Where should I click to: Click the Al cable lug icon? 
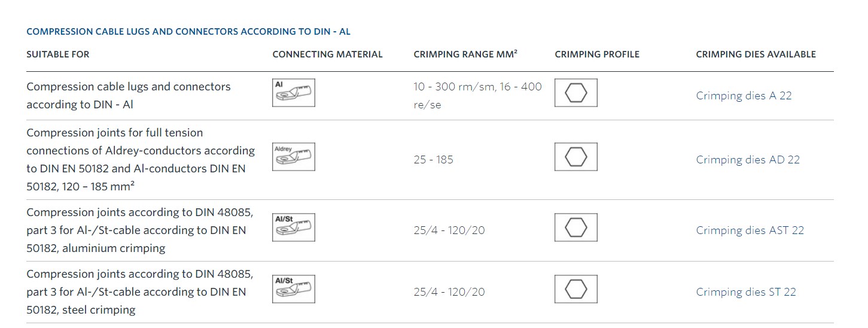(x=294, y=93)
